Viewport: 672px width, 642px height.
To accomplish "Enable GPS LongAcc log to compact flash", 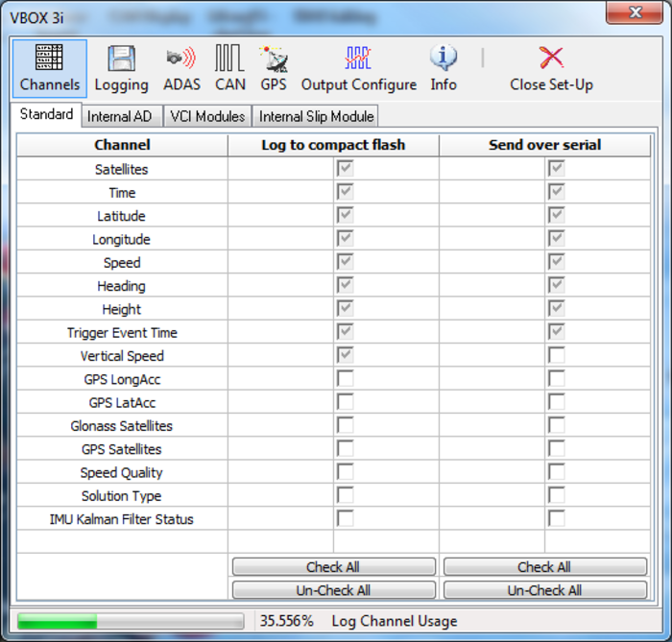I will click(345, 379).
